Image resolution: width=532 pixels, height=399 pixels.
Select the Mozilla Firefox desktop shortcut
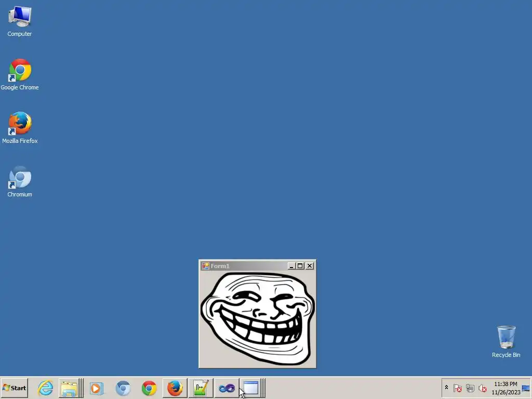(20, 128)
